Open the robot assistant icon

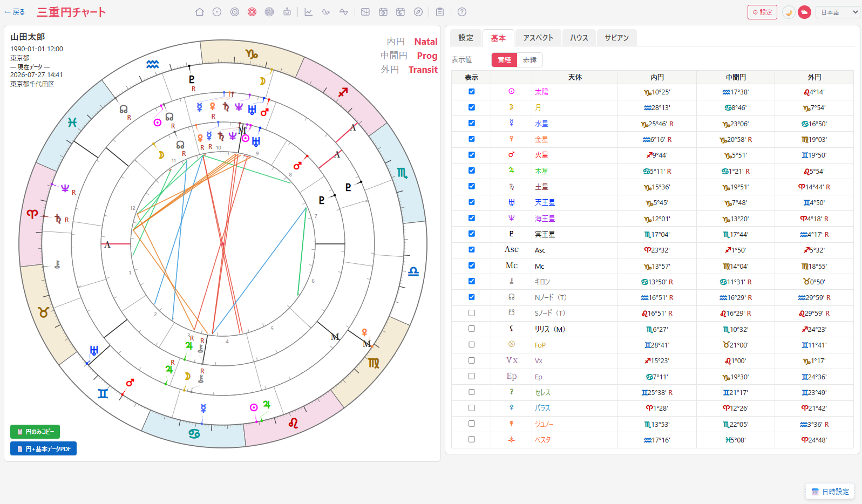click(x=287, y=12)
